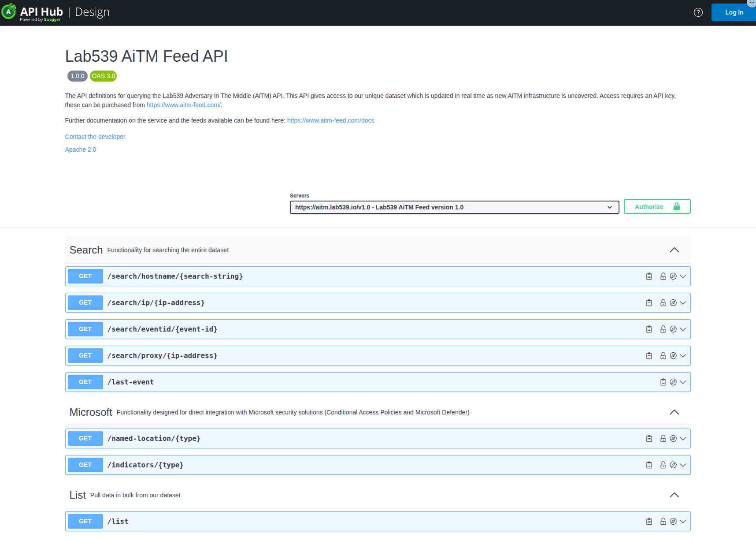Open the Servers dropdown

point(454,207)
